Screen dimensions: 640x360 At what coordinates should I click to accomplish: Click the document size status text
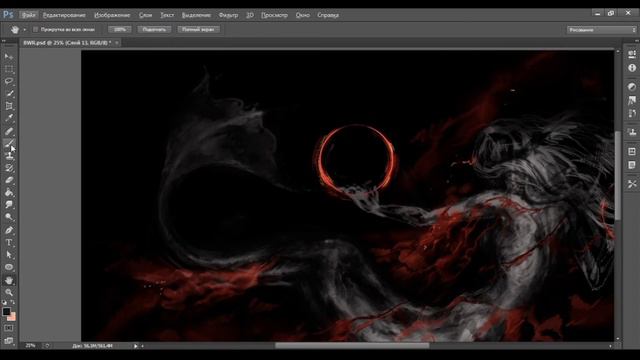(92, 346)
